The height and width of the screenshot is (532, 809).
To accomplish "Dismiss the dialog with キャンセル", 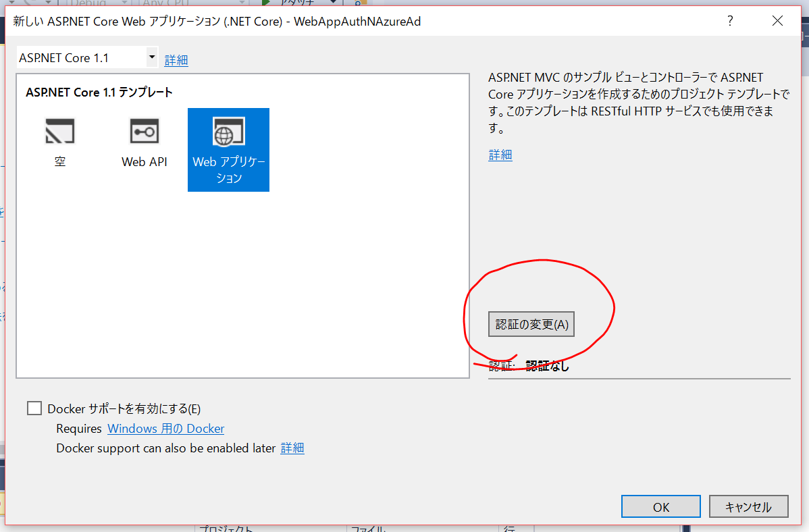I will [x=748, y=506].
